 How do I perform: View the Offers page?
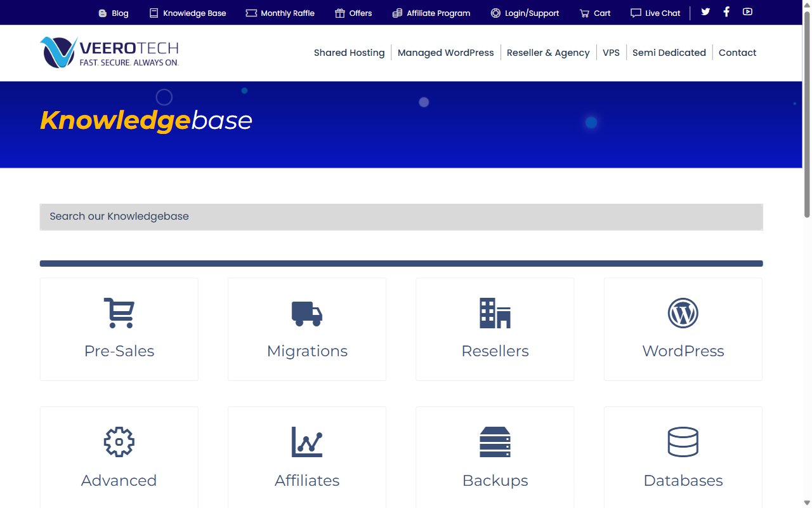[x=353, y=13]
